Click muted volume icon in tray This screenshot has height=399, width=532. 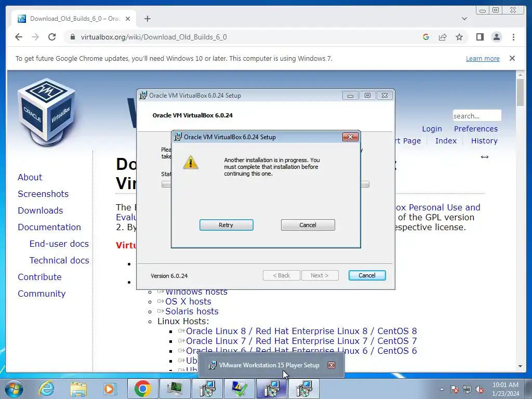point(480,389)
